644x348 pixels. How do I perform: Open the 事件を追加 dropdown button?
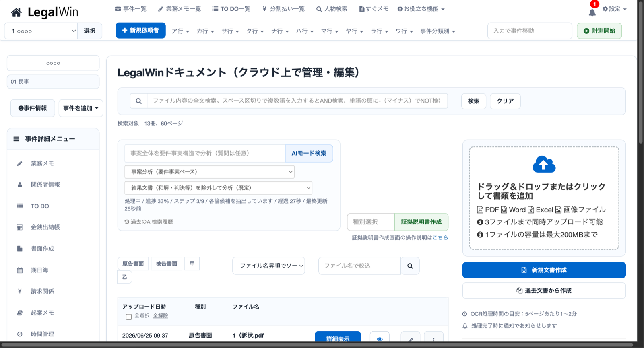(x=80, y=108)
